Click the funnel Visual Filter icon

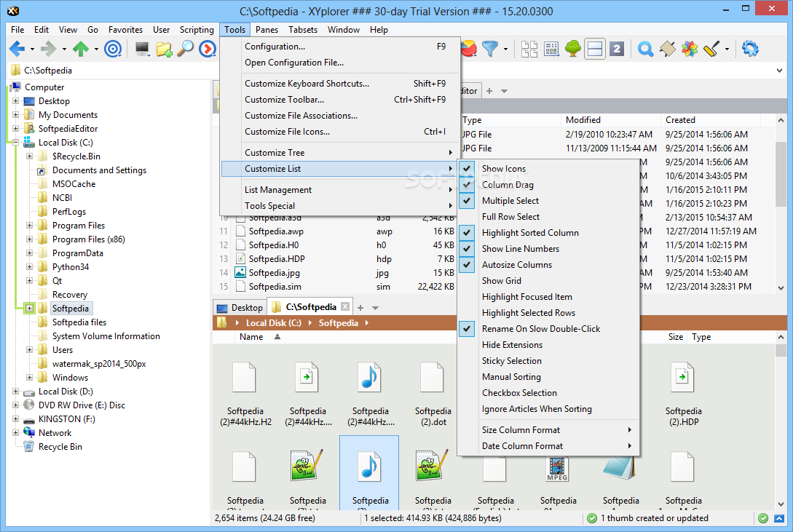pos(489,49)
